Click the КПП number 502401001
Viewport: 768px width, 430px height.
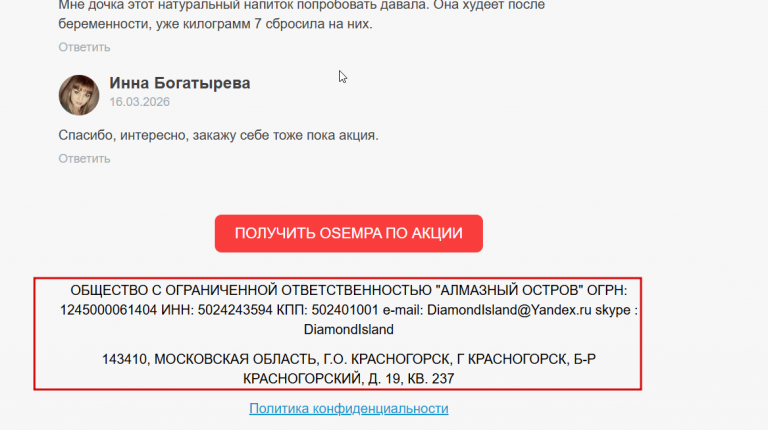point(345,310)
